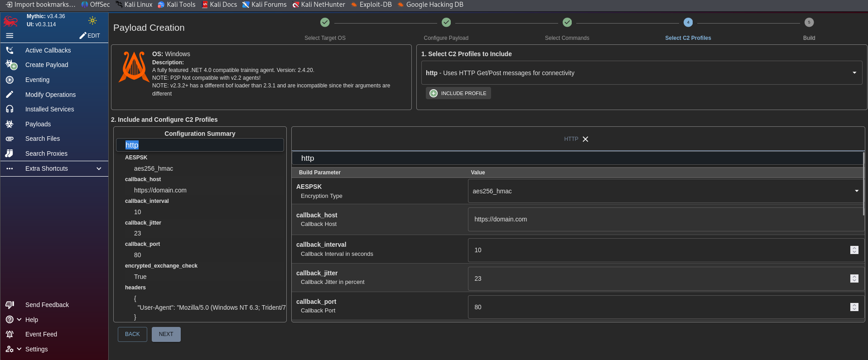Close the HTTP profile tab
This screenshot has width=868, height=360.
pos(585,139)
